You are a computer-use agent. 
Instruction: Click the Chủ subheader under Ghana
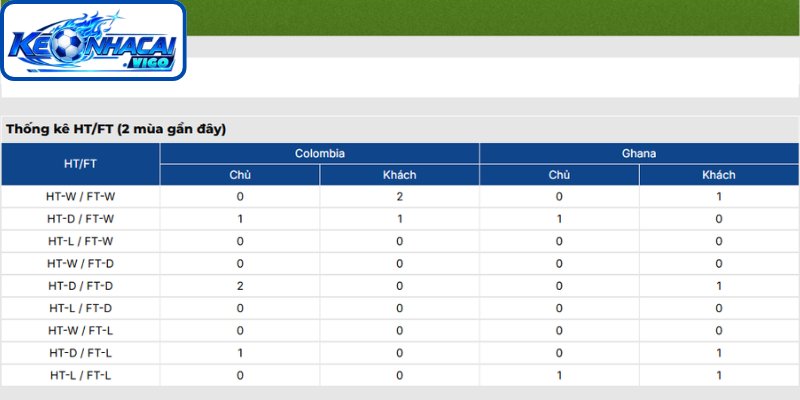[559, 175]
